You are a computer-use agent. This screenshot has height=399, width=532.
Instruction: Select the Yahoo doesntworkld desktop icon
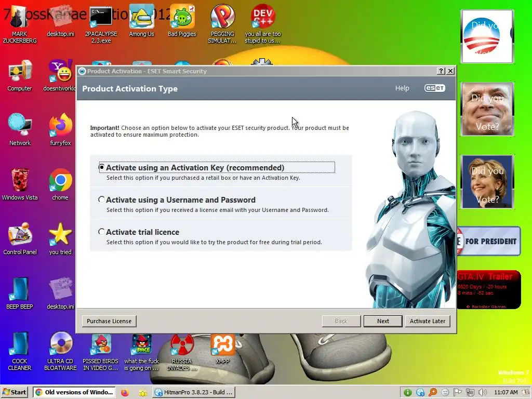click(60, 76)
